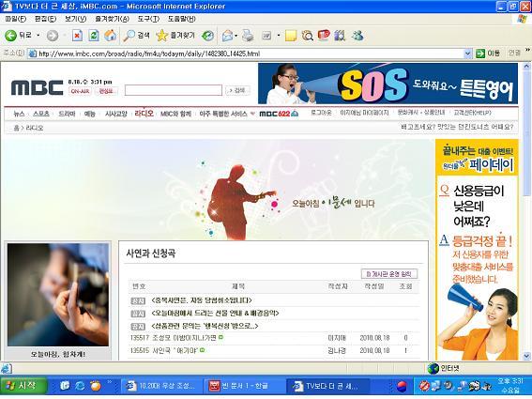Click the address bar URL field
The width and height of the screenshot is (532, 399).
[x=250, y=54]
